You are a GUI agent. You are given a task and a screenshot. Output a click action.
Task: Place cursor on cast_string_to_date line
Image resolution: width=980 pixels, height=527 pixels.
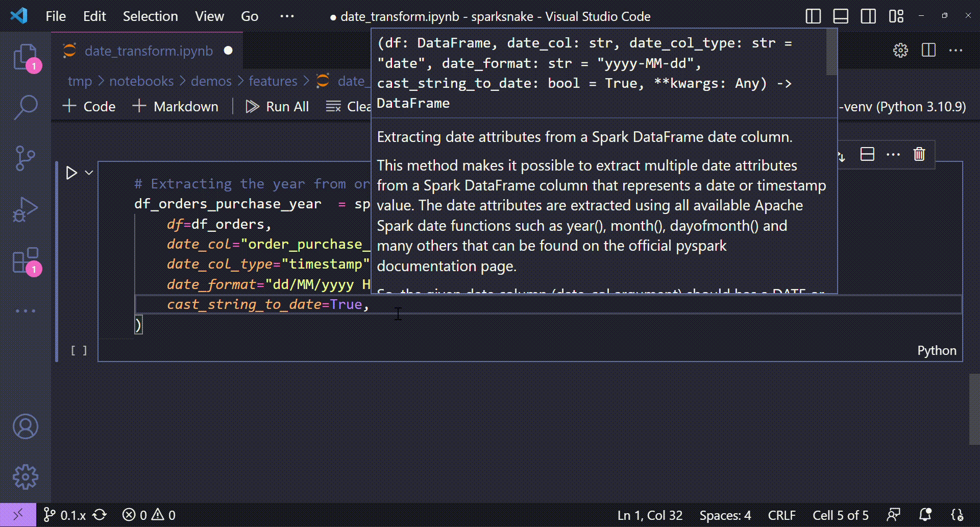tap(549, 304)
